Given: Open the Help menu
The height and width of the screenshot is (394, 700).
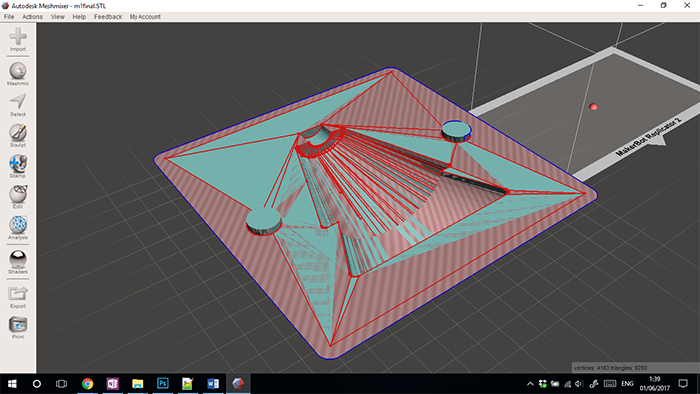Looking at the screenshot, I should 79,17.
